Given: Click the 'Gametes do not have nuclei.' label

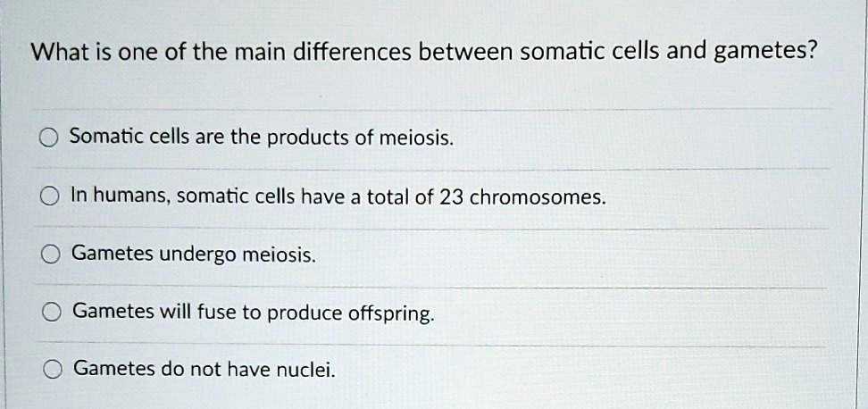Looking at the screenshot, I should coord(204,369).
